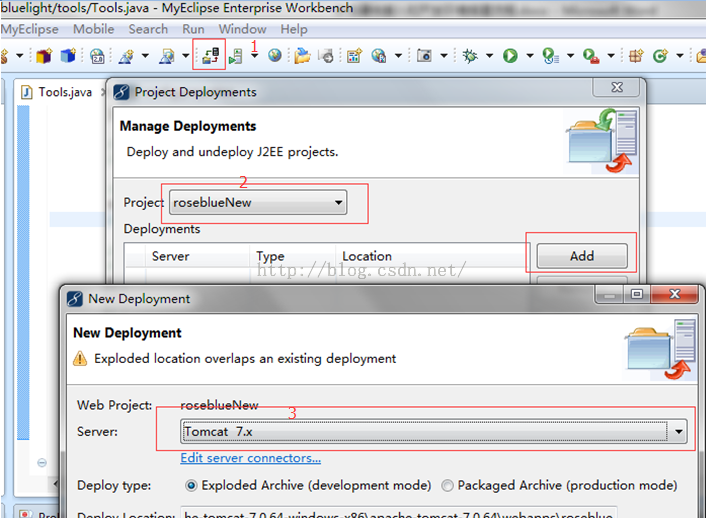Expand dropdown arrow beside globe search icon
The height and width of the screenshot is (518, 706).
tap(398, 56)
